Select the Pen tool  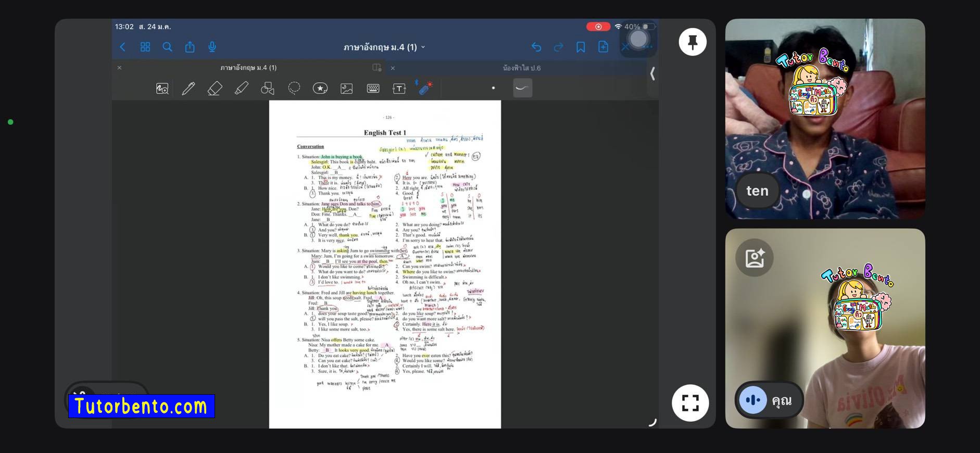[189, 89]
